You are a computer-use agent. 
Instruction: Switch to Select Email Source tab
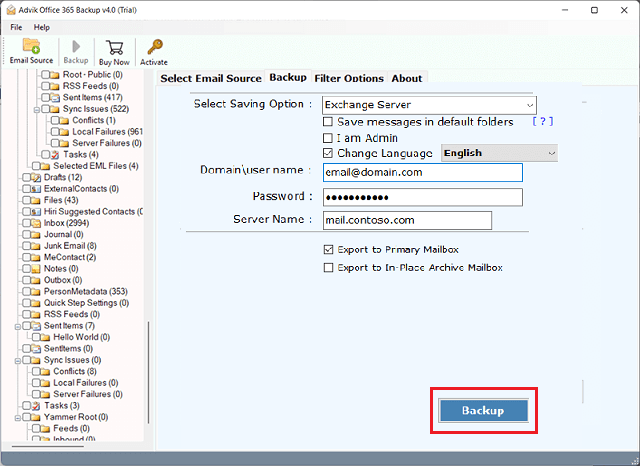[211, 78]
